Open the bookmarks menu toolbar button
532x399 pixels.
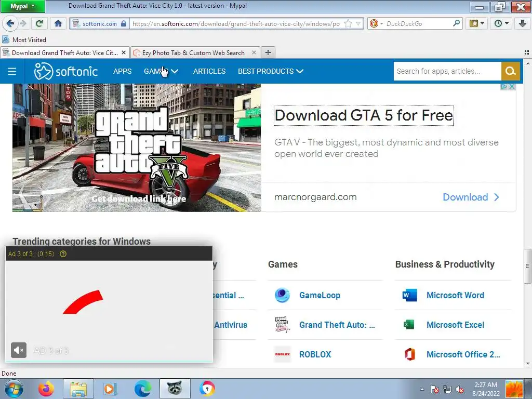point(476,23)
